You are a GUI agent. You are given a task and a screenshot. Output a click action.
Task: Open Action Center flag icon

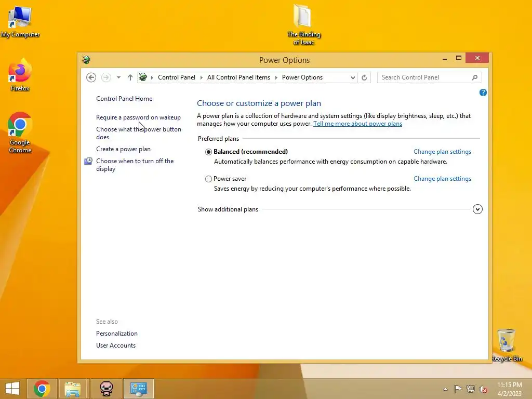coord(458,389)
